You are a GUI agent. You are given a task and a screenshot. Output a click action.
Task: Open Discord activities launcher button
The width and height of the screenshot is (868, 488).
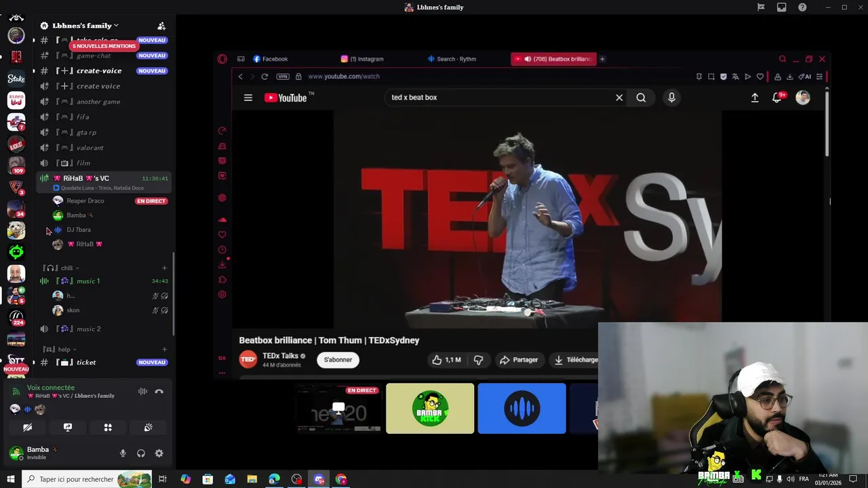108,427
